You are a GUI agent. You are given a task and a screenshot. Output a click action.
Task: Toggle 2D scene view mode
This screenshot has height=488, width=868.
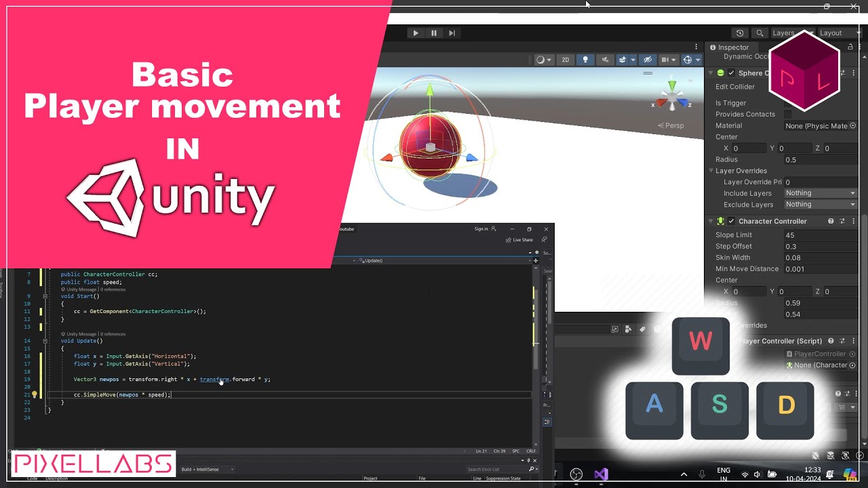pos(565,60)
